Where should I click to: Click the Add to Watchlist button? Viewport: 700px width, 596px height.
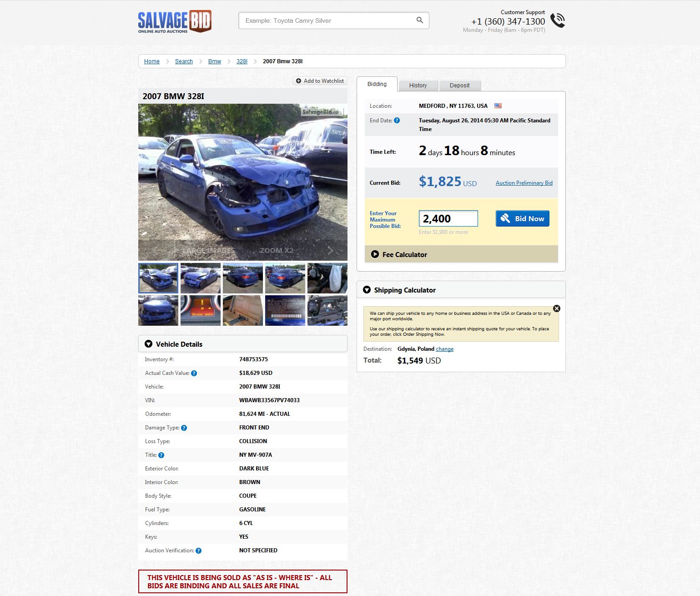[320, 81]
